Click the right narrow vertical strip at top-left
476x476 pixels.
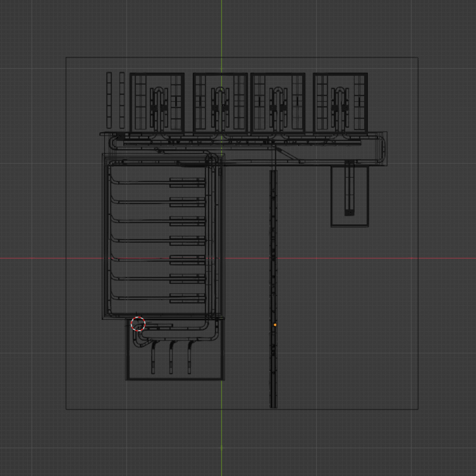[121, 100]
